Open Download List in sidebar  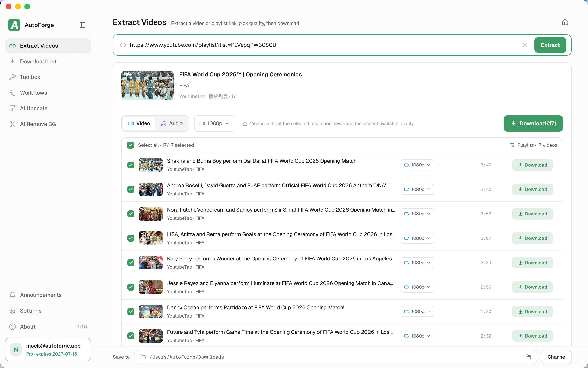(48, 62)
